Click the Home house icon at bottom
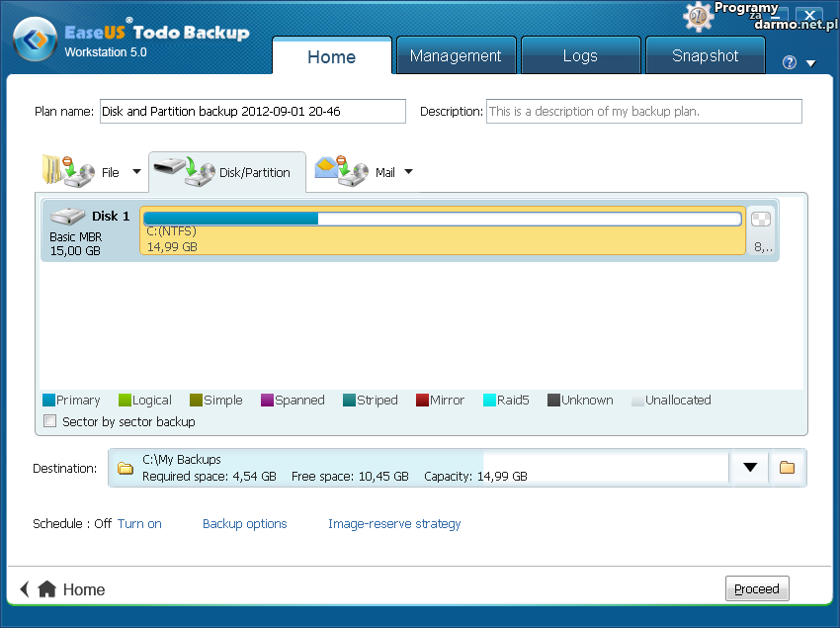 (x=46, y=589)
